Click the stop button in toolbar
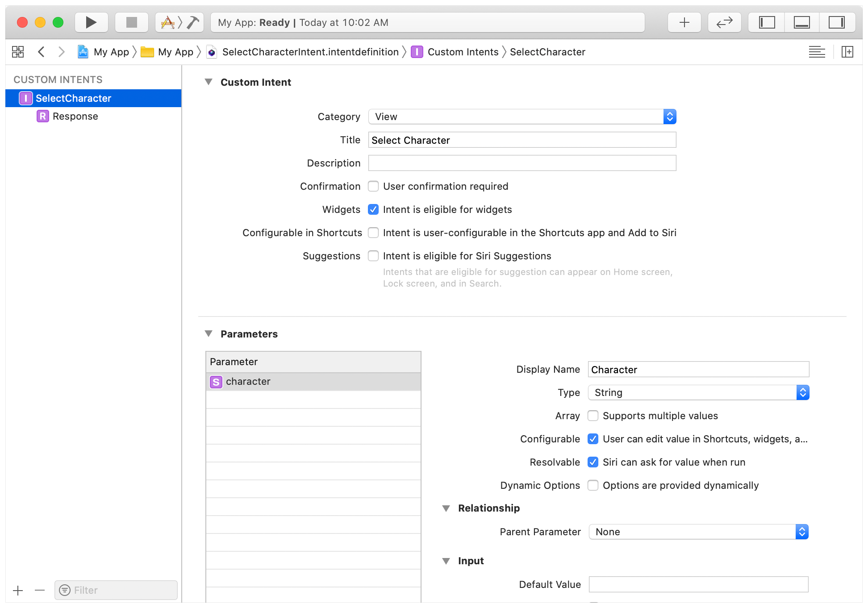 point(129,22)
